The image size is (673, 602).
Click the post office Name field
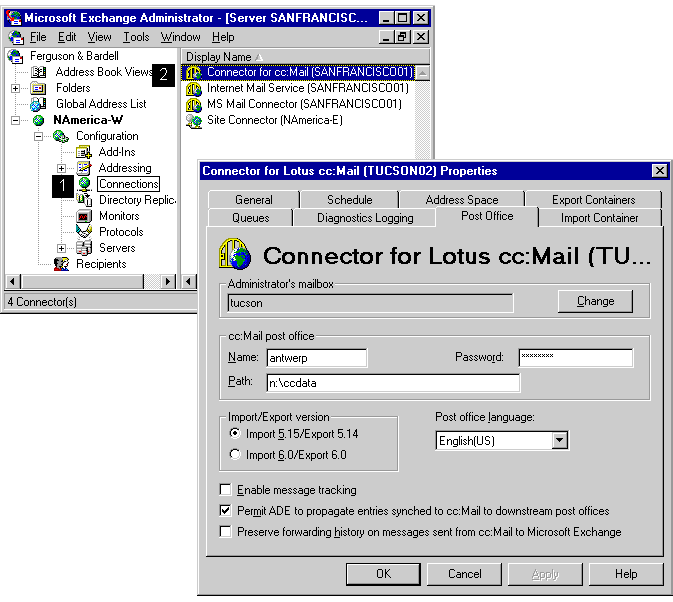point(317,358)
